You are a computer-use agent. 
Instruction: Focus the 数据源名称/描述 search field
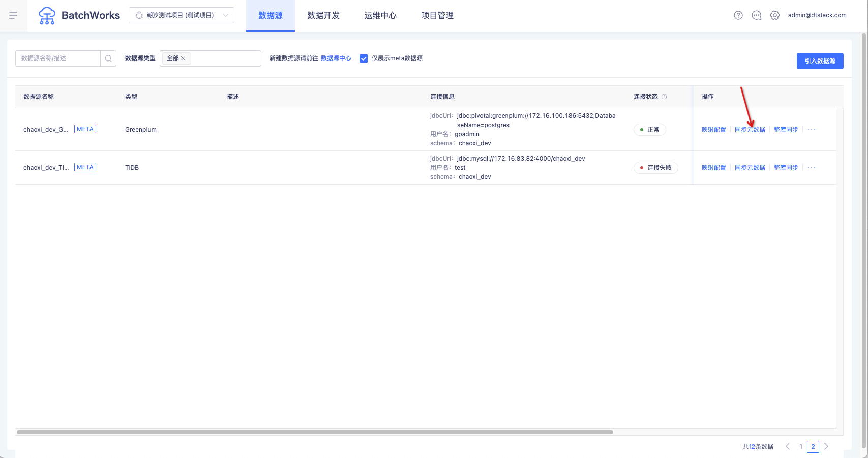tap(58, 58)
